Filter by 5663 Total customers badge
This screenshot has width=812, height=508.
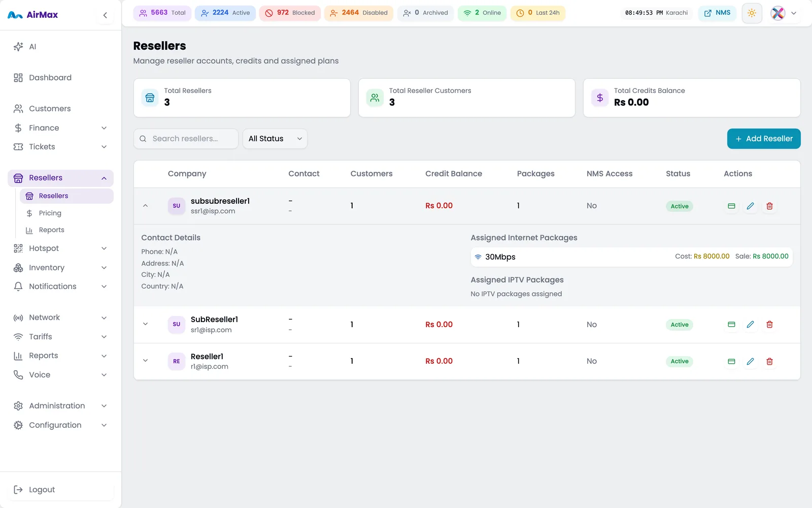pyautogui.click(x=162, y=13)
